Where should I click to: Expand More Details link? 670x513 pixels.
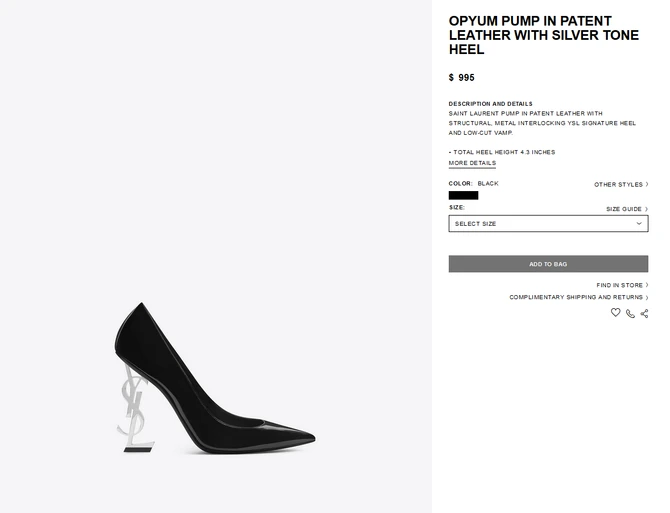[472, 163]
